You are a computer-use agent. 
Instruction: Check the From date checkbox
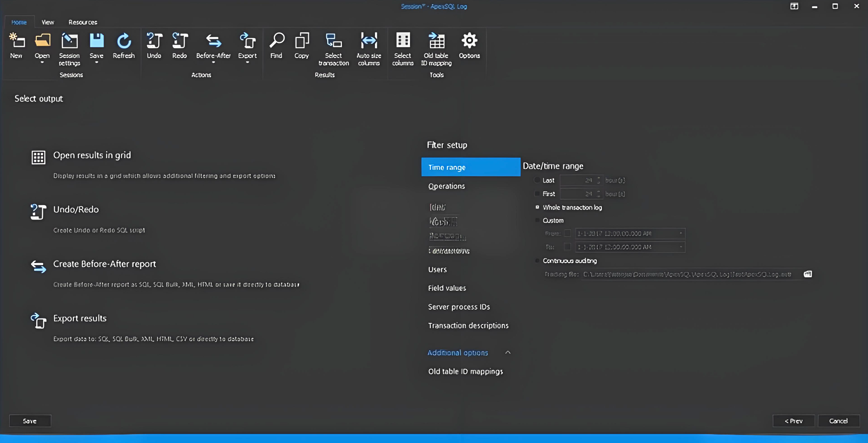click(x=568, y=233)
